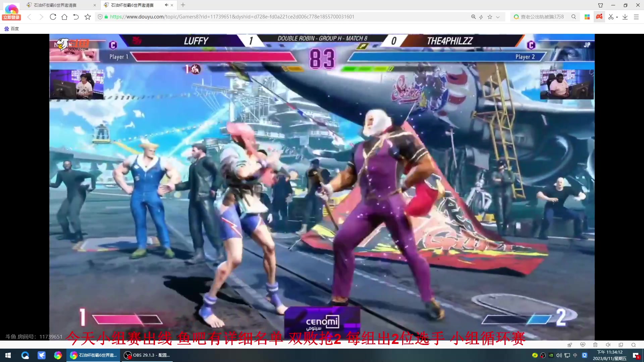Click the Player 2 webcam thumbnail
Image resolution: width=644 pixels, height=362 pixels.
(x=567, y=84)
